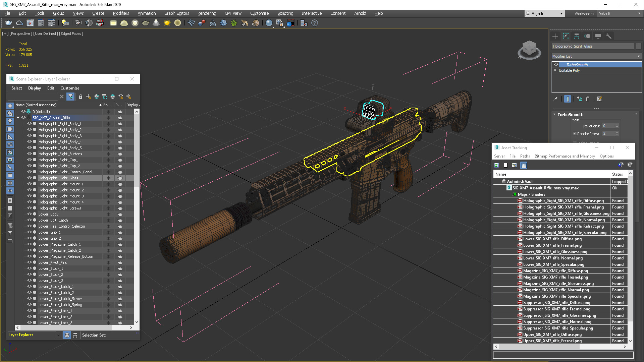Click the Pin Stack icon
644x362 pixels.
pyautogui.click(x=555, y=99)
